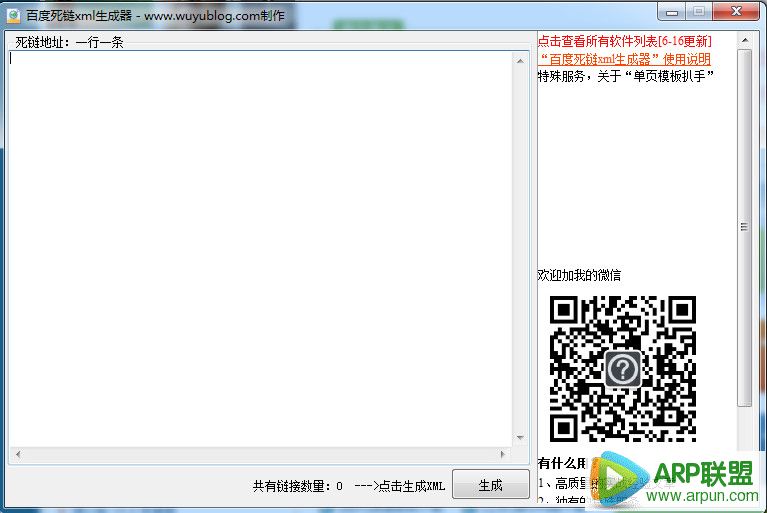Minimize the window
Screen dimensions: 767x513
point(672,12)
